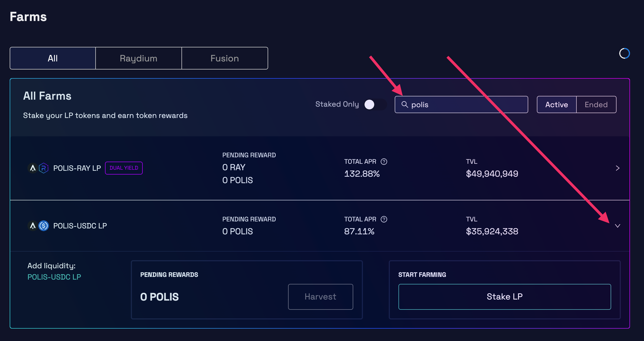Click the POLIS token icon in POLIS-RAY row
Screen dimensions: 644x341
(33, 168)
